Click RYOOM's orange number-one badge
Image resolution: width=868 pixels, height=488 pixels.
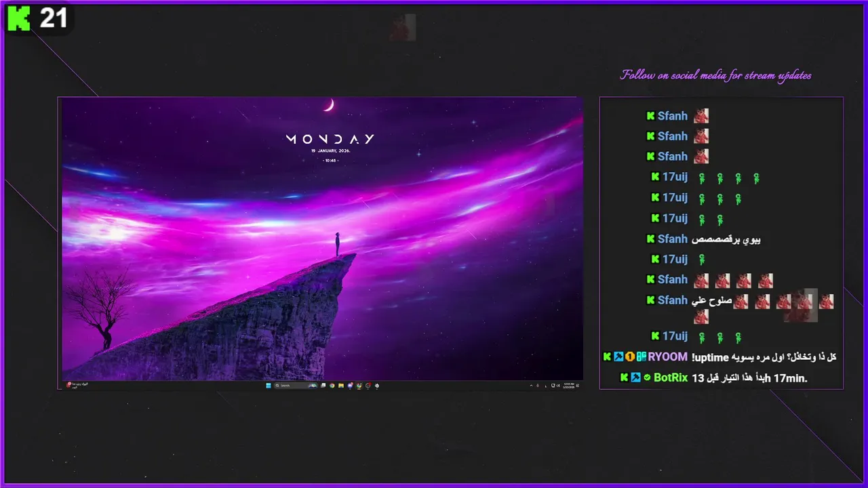(x=629, y=357)
